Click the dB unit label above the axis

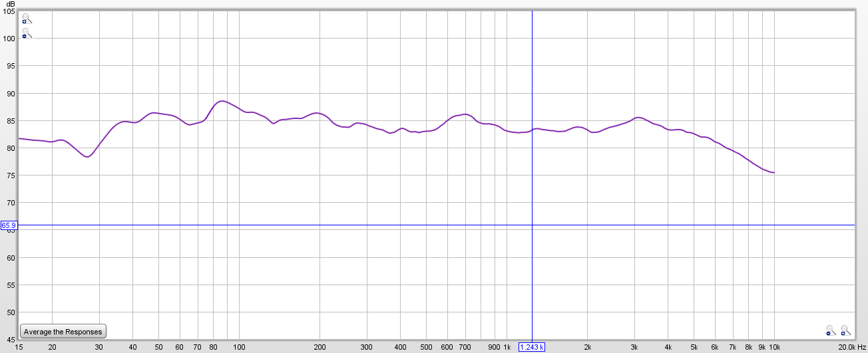[10, 3]
